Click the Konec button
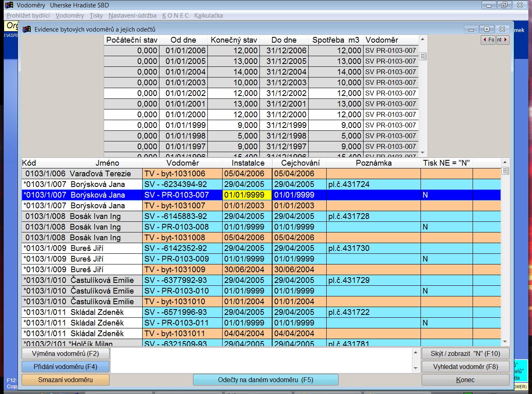Screen dimensions: 532x394 466,380
